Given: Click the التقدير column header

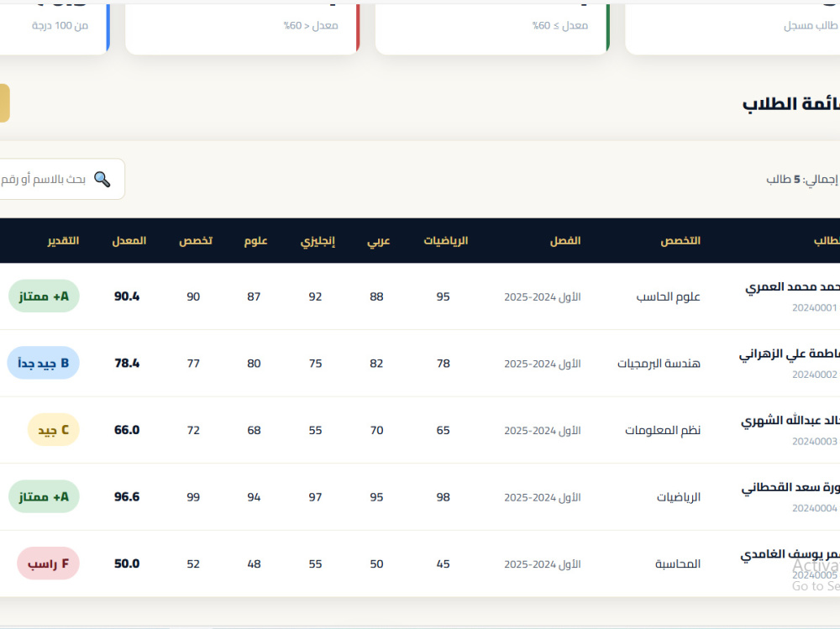Looking at the screenshot, I should tap(63, 240).
